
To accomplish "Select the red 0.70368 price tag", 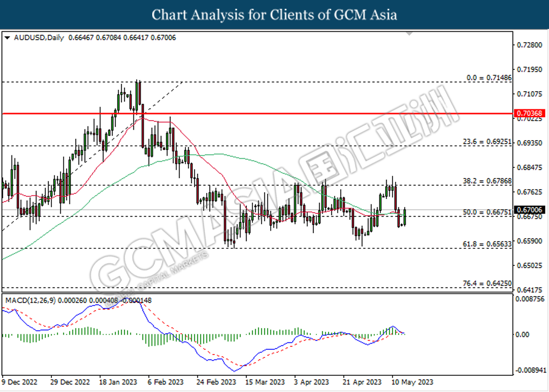I will tap(529, 113).
